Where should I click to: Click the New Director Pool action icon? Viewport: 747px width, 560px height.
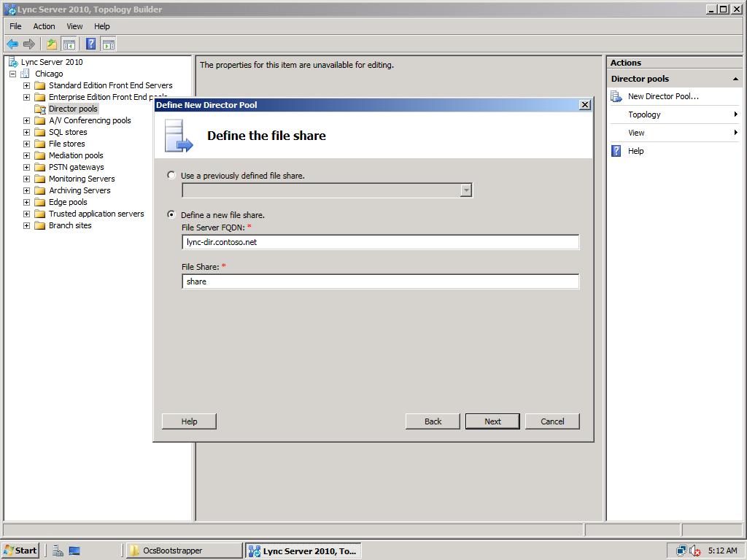pyautogui.click(x=616, y=97)
